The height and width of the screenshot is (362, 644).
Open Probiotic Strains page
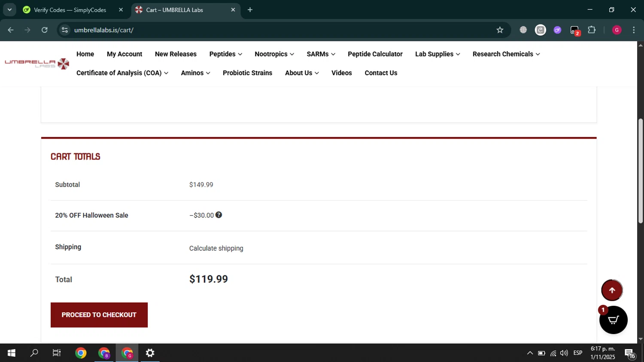[247, 73]
